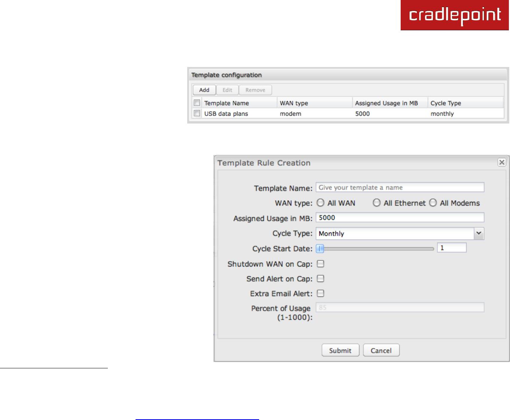Click the Cradlepoint logo
The height and width of the screenshot is (420, 510).
[x=455, y=15]
